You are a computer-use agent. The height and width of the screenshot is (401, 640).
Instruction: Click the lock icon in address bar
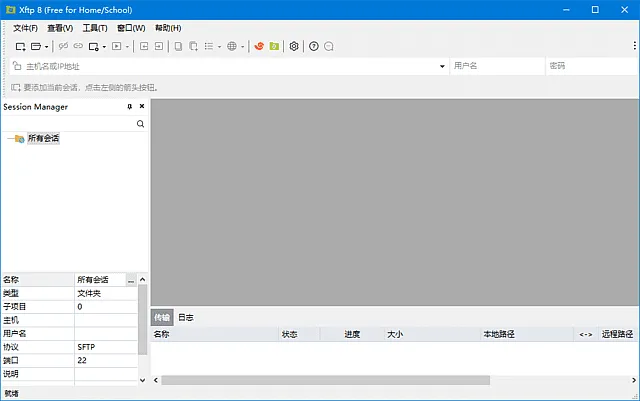[x=17, y=66]
